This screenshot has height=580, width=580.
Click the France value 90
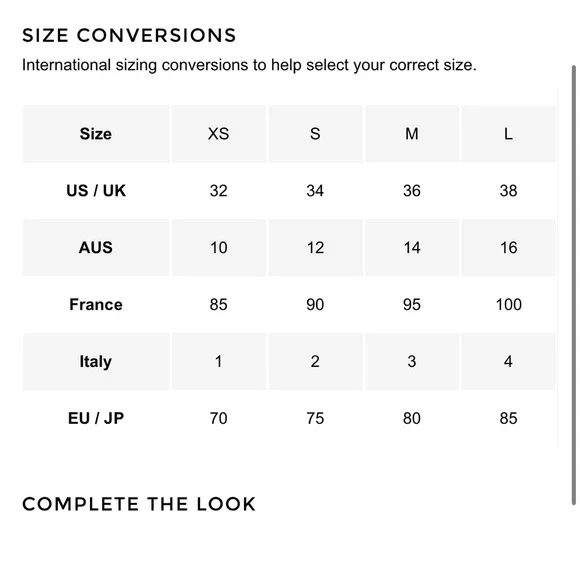click(315, 305)
